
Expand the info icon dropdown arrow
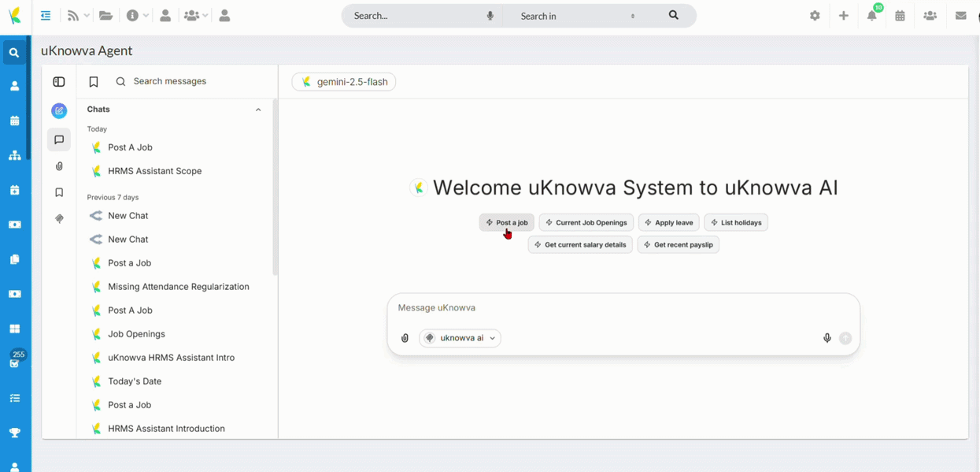coord(146,16)
